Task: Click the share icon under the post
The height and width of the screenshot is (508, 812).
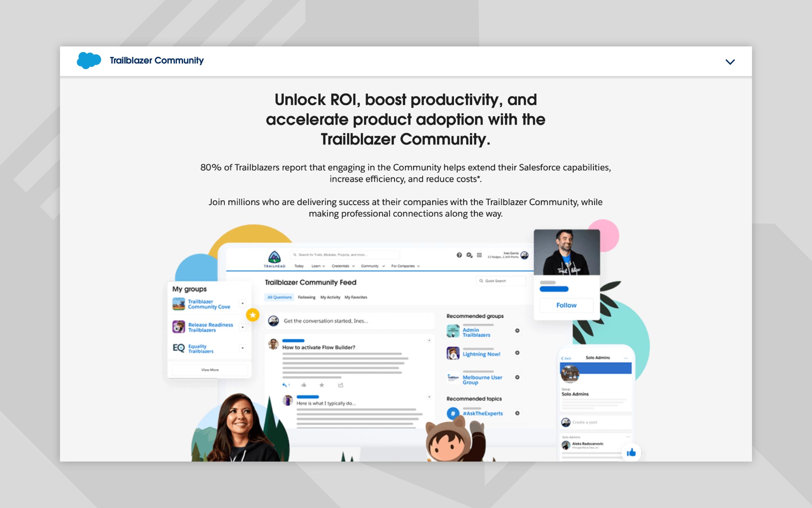Action: click(x=341, y=385)
